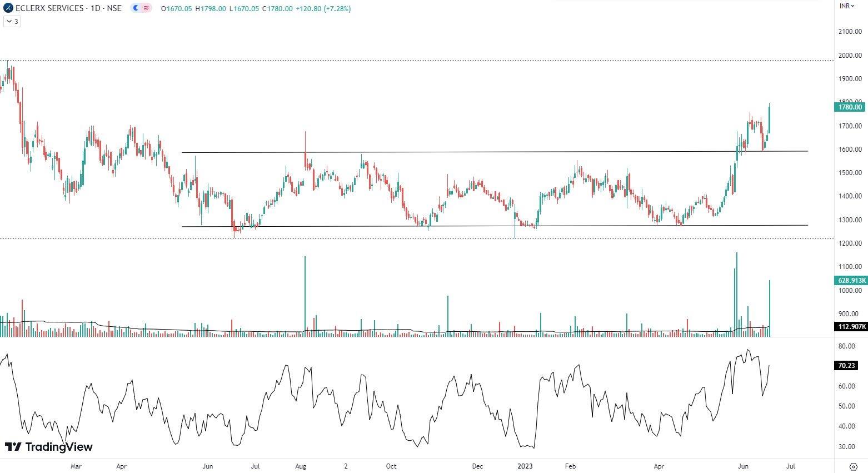This screenshot has height=473, width=868.
Task: Open the INR currency dropdown
Action: [847, 6]
